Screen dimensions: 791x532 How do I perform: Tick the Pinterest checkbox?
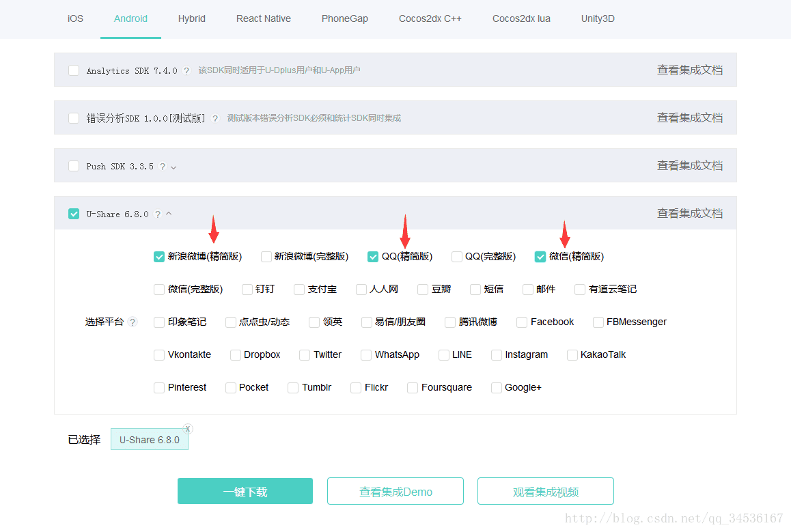[159, 388]
